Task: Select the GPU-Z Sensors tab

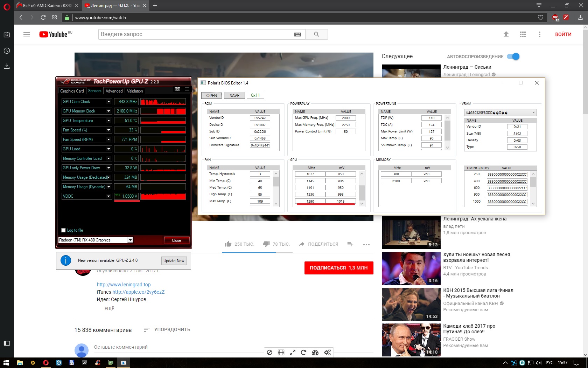Action: click(x=95, y=91)
